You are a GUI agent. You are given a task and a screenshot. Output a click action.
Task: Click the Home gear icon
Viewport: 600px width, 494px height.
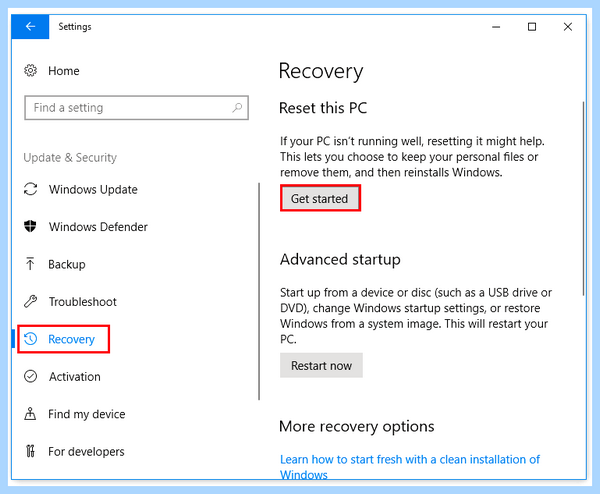pyautogui.click(x=31, y=71)
